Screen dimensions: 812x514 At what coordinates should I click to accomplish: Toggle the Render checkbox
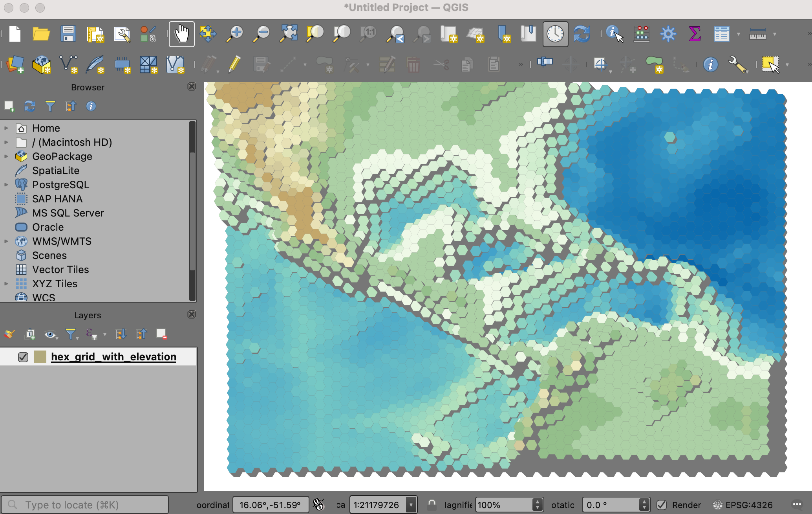click(662, 505)
